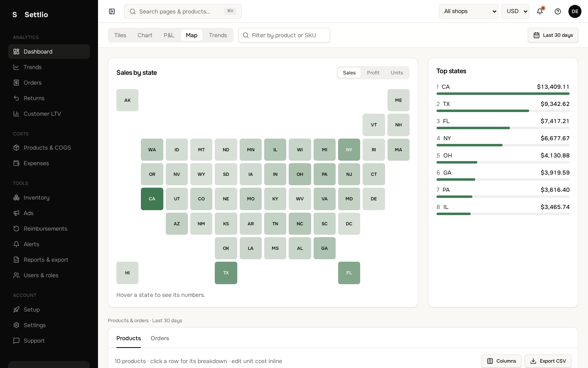Click the HI state tile on the map

click(127, 273)
